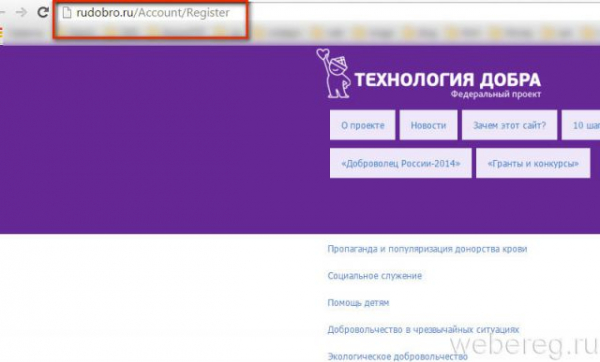Viewport: 600px width, 362px height.
Task: Open the Новости menu button
Action: coord(428,125)
